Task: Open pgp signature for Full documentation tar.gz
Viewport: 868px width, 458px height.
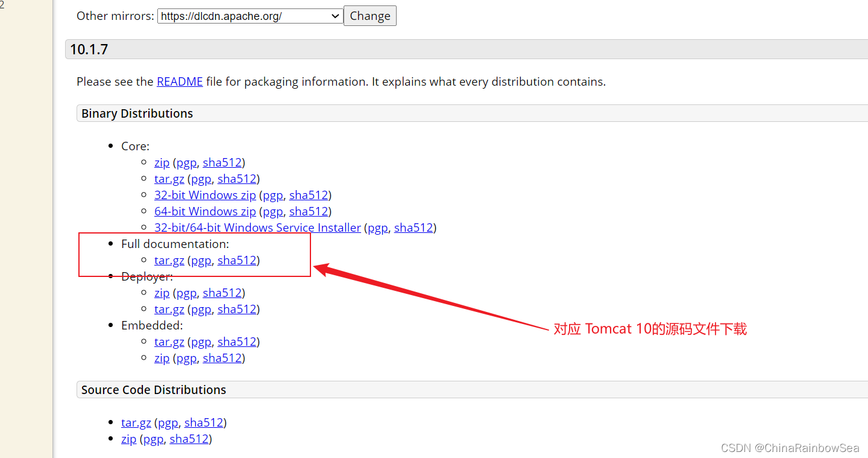Action: click(201, 260)
